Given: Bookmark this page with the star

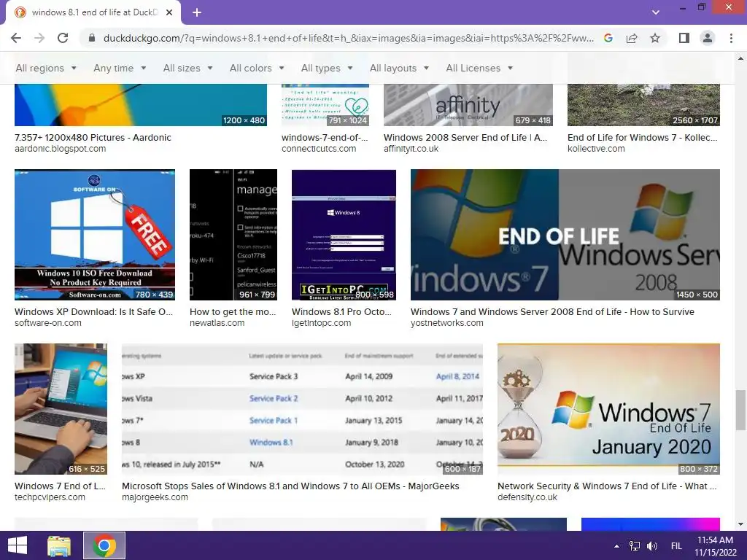Looking at the screenshot, I should (655, 38).
